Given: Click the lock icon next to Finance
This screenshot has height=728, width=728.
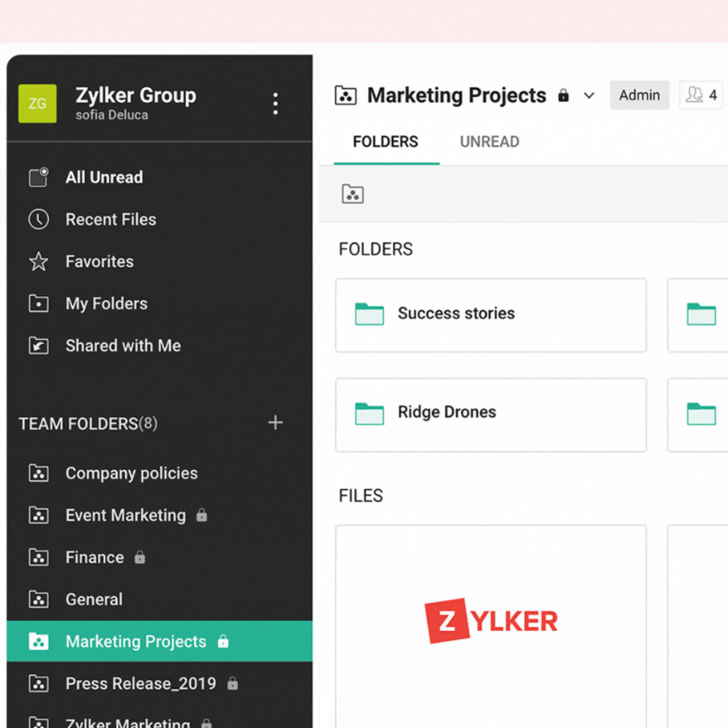Looking at the screenshot, I should [140, 557].
